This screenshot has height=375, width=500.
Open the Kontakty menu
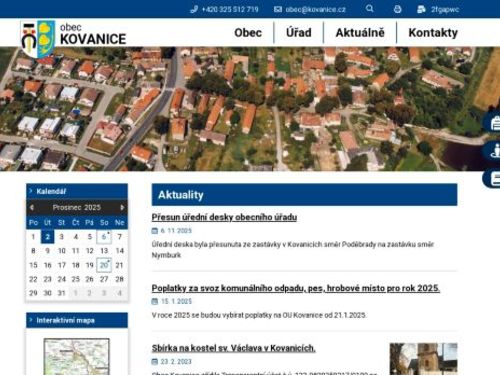point(433,33)
